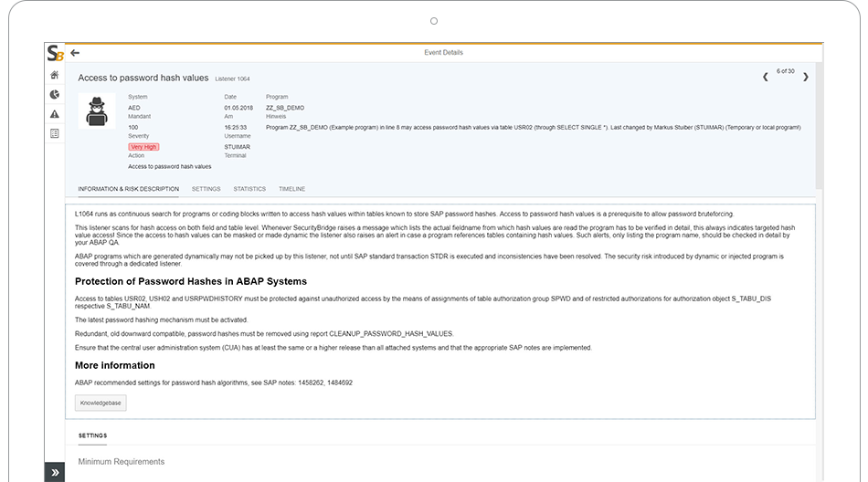The width and height of the screenshot is (868, 482).
Task: Click the Mandant value 100
Action: tap(132, 127)
